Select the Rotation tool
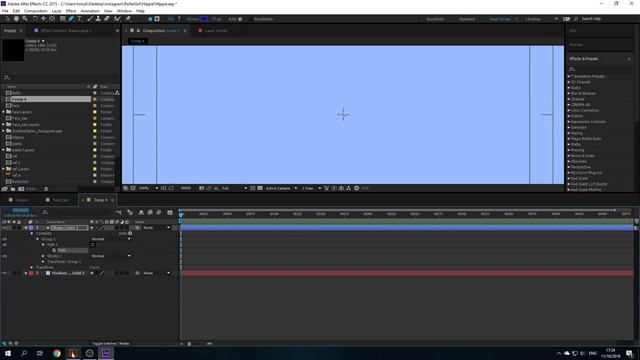Image resolution: width=640 pixels, height=360 pixels. pos(35,19)
